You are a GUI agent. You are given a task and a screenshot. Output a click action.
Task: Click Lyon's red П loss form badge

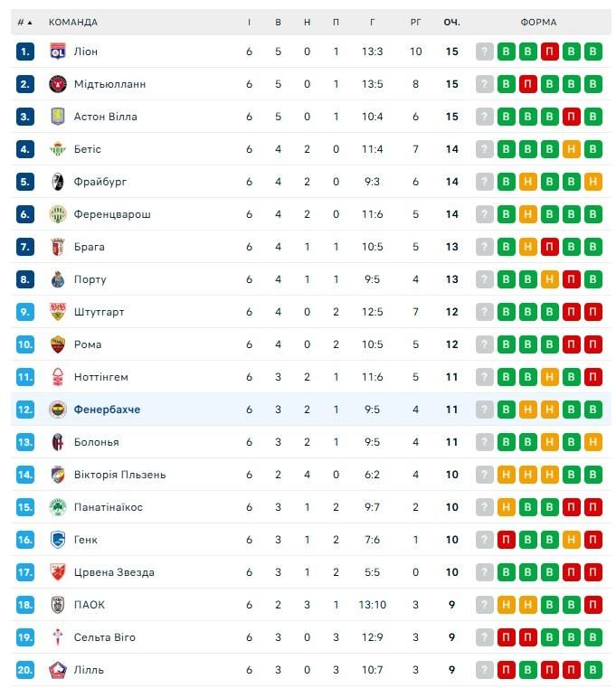[549, 52]
